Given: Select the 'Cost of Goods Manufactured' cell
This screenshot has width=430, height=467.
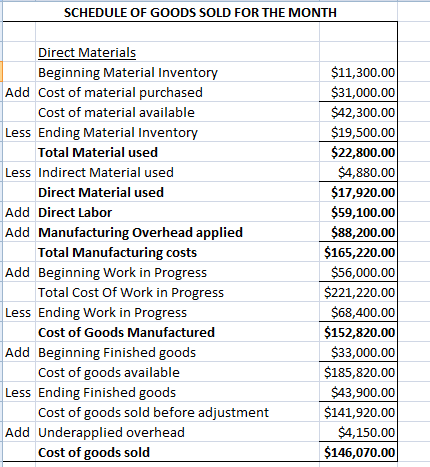Looking at the screenshot, I should click(x=177, y=332).
